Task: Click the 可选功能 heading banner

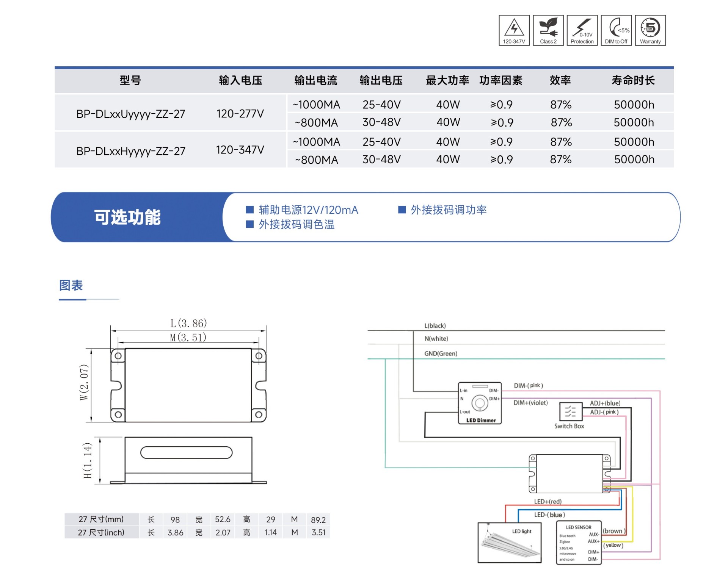Action: (x=127, y=217)
